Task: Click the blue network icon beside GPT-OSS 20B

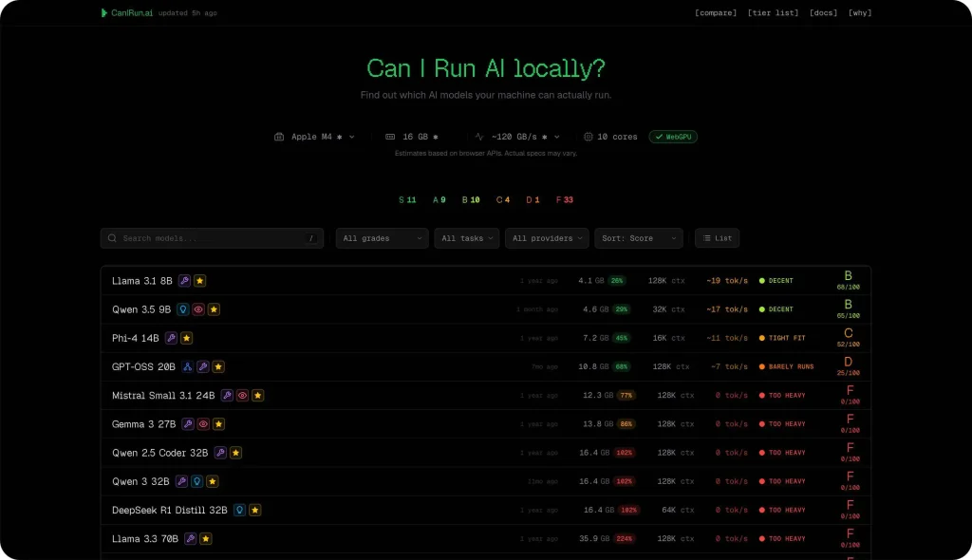Action: [188, 366]
